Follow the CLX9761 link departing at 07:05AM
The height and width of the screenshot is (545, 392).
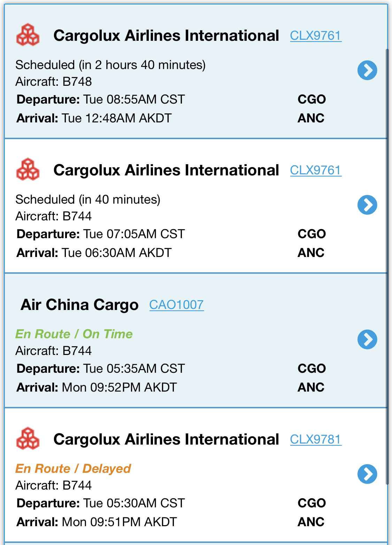pos(316,170)
